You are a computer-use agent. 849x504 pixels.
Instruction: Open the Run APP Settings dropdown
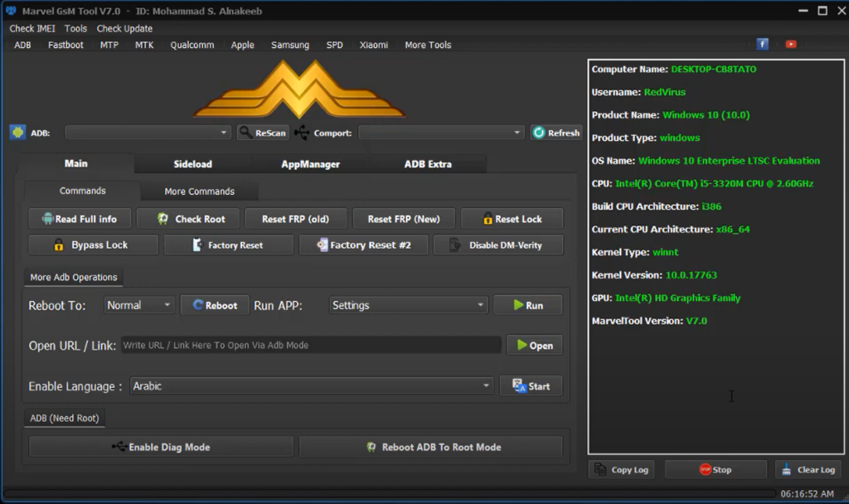point(408,305)
